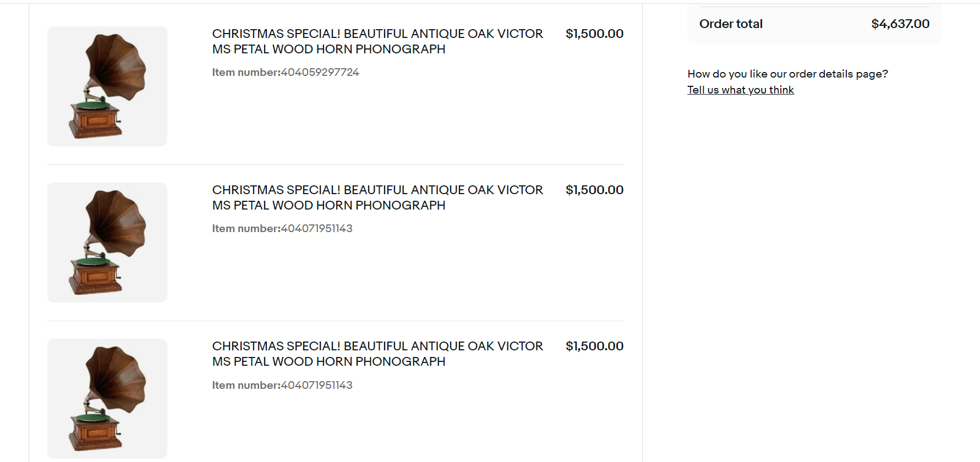
Task: Open the second phonograph listing thumbnail
Action: 107,243
